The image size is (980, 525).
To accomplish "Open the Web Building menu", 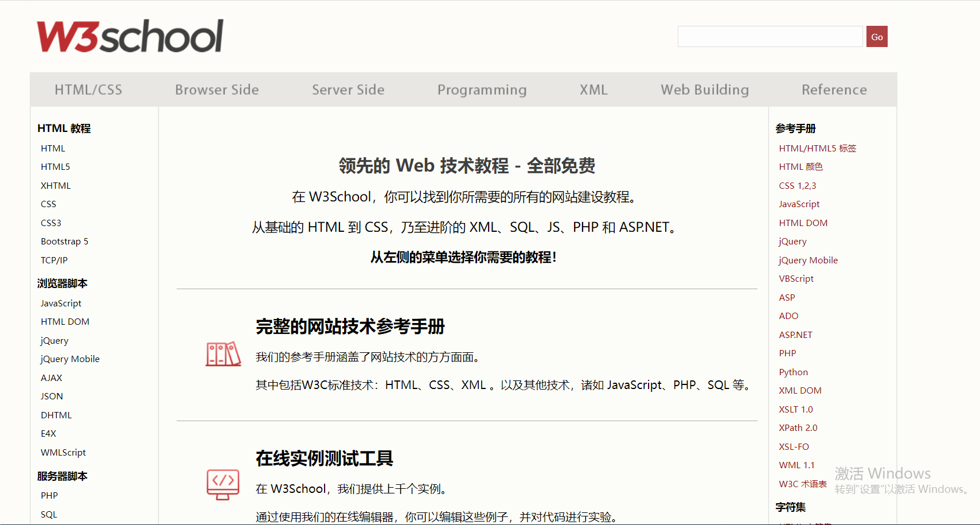I will point(704,90).
